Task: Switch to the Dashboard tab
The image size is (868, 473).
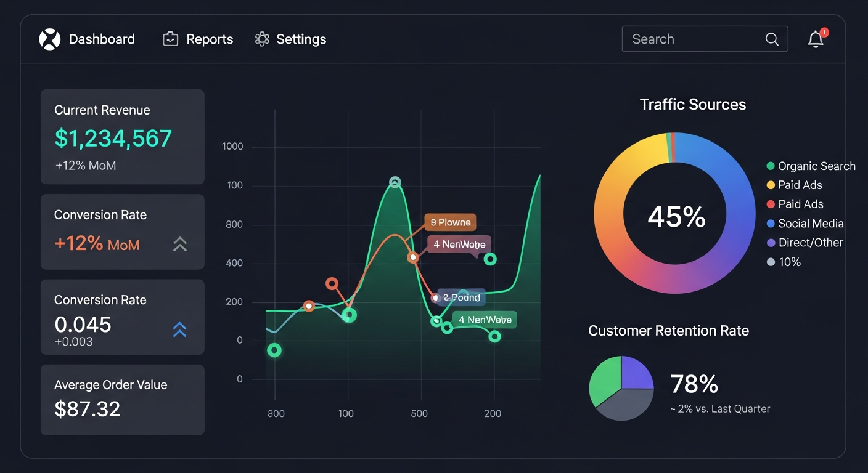Action: click(x=102, y=39)
